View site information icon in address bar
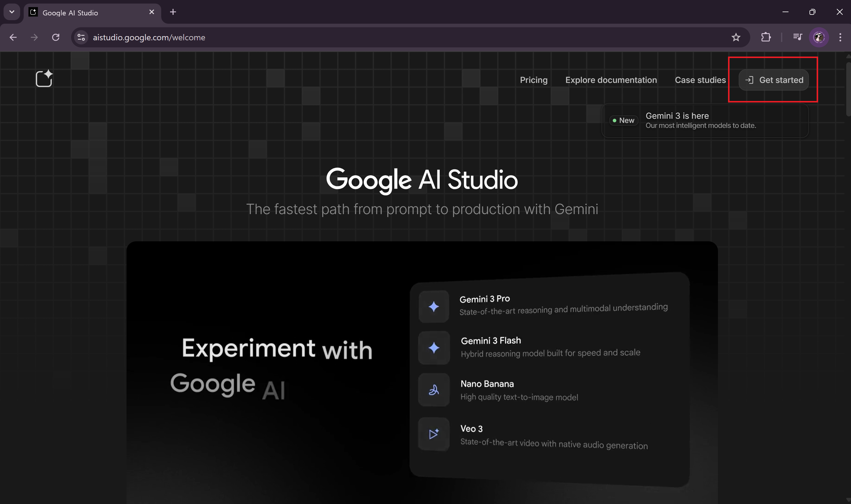Image resolution: width=851 pixels, height=504 pixels. click(x=81, y=37)
